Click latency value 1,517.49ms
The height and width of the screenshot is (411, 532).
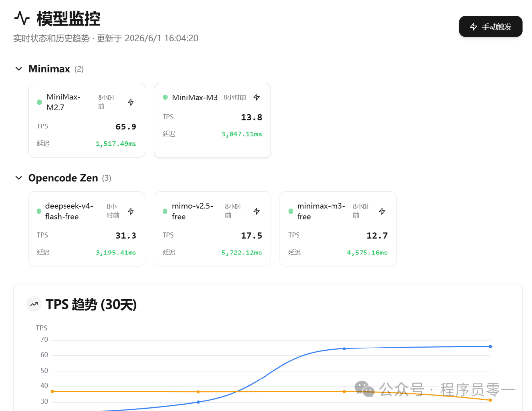pyautogui.click(x=116, y=144)
